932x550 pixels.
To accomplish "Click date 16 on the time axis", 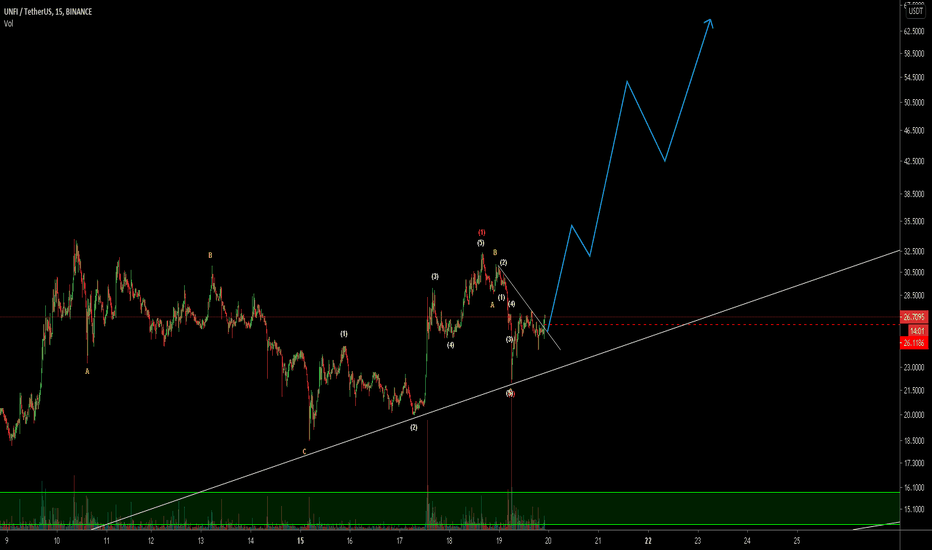I will [350, 540].
